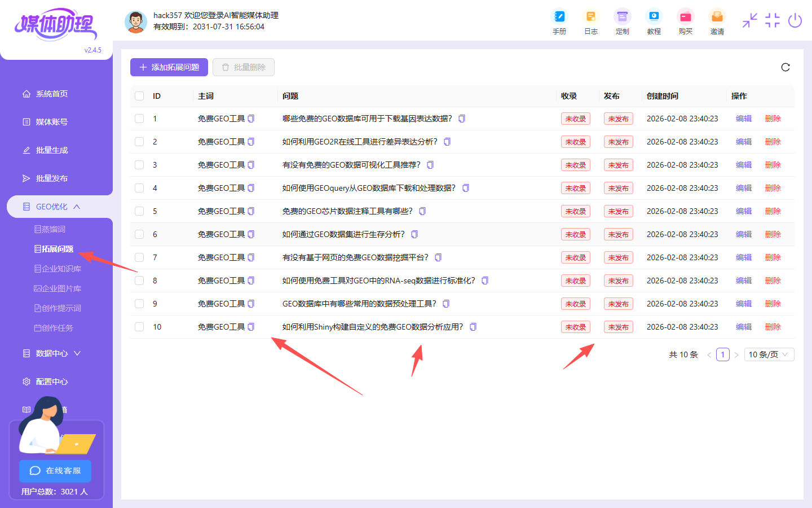This screenshot has width=812, height=508.
Task: Select the 企业图片库 submenu item
Action: tap(58, 288)
